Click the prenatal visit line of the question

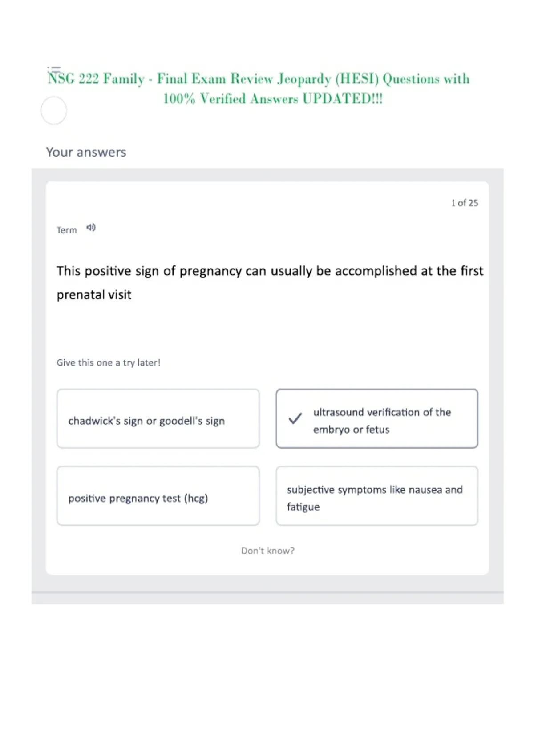(x=94, y=294)
